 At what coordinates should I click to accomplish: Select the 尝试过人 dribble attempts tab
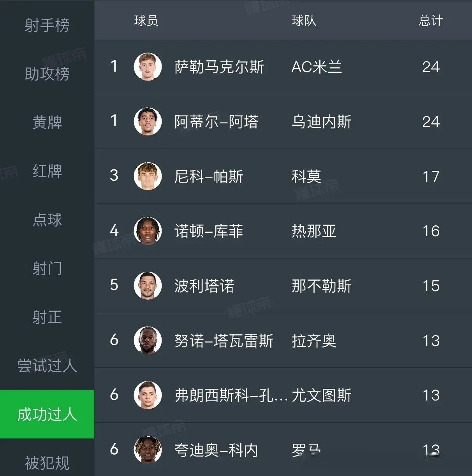47,365
